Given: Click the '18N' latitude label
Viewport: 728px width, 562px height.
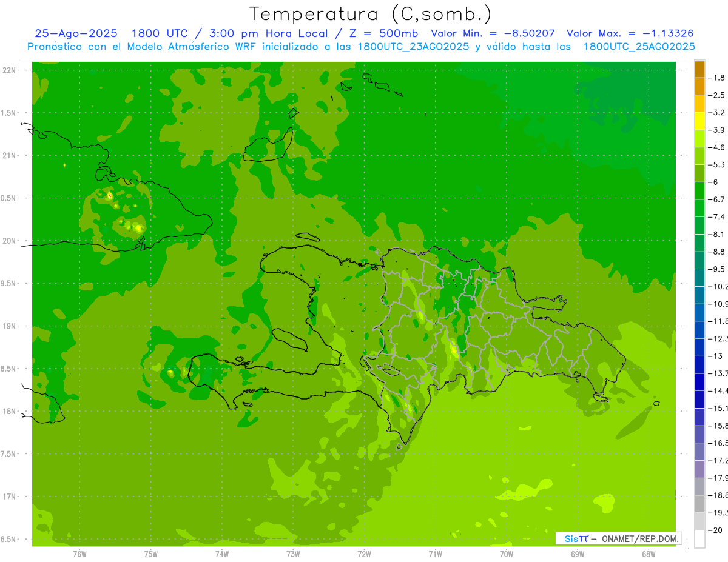Looking at the screenshot, I should (10, 411).
